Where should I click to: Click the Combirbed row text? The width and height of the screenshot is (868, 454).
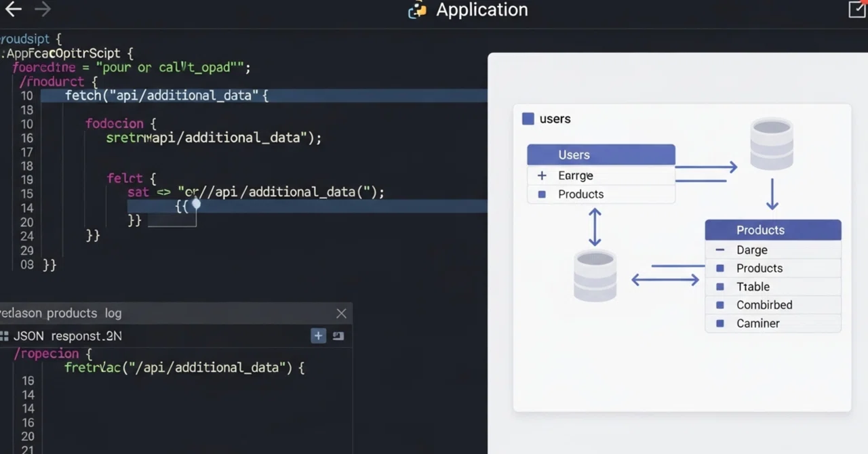pyautogui.click(x=764, y=305)
